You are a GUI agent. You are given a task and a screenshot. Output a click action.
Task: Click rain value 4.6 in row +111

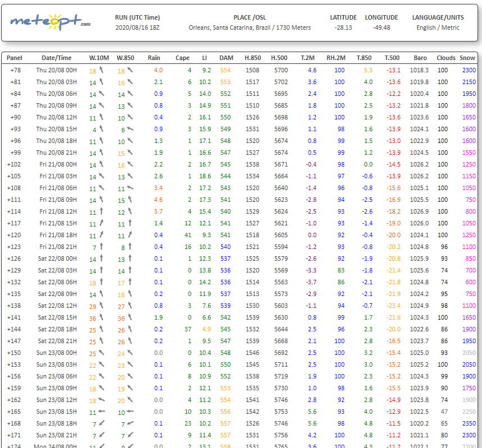click(x=158, y=200)
